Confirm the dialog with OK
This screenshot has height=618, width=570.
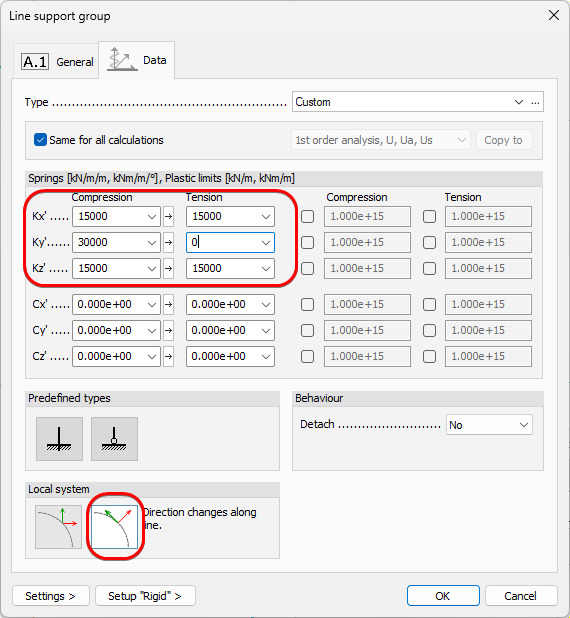click(443, 596)
